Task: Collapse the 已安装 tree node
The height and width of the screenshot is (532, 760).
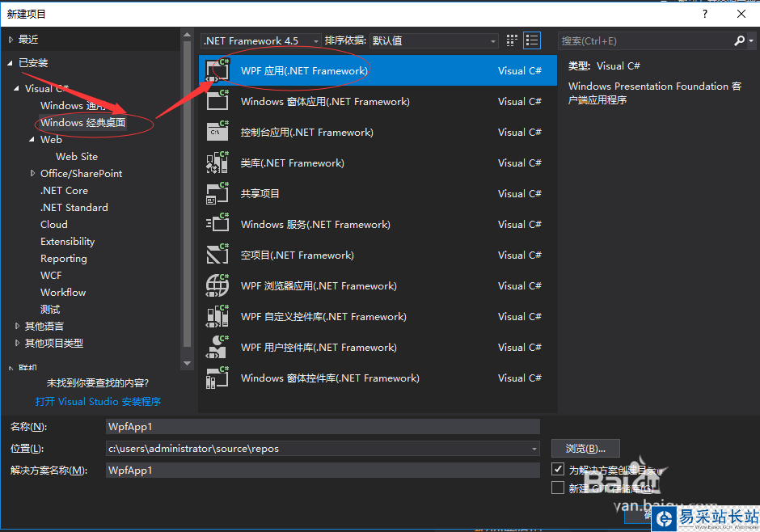Action: (x=11, y=63)
